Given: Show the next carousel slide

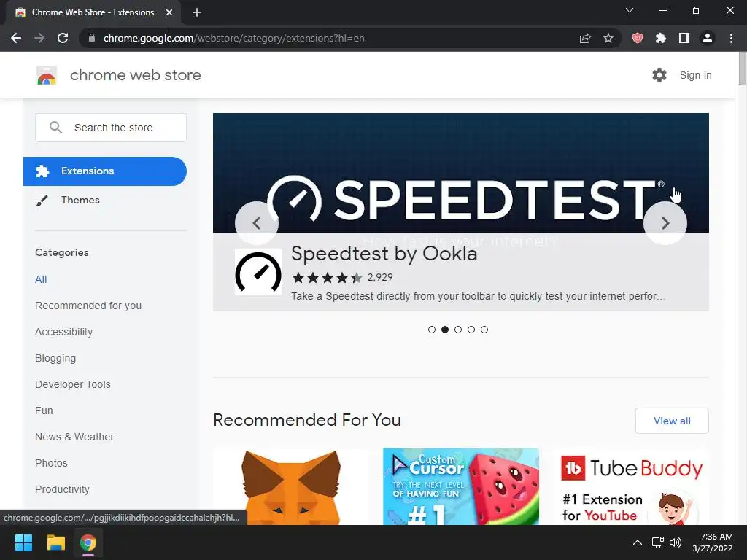Looking at the screenshot, I should pyautogui.click(x=665, y=223).
